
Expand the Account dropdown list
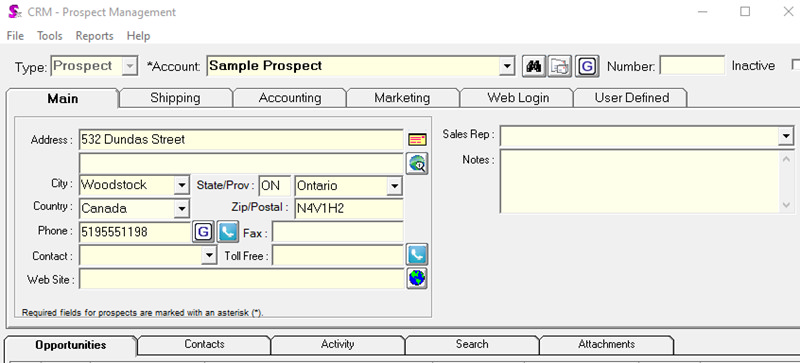point(507,66)
